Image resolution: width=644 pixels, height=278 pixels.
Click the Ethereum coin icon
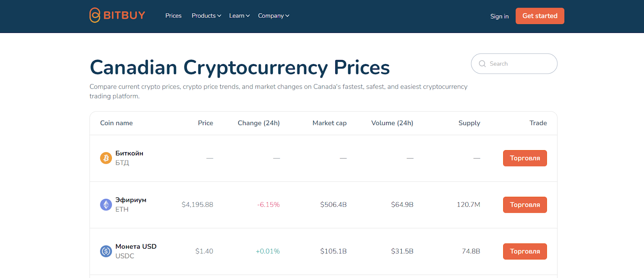pos(106,205)
